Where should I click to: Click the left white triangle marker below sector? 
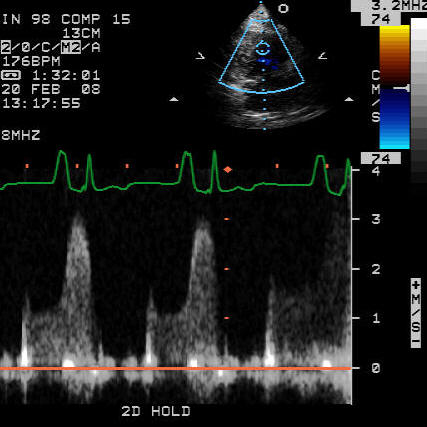click(174, 99)
